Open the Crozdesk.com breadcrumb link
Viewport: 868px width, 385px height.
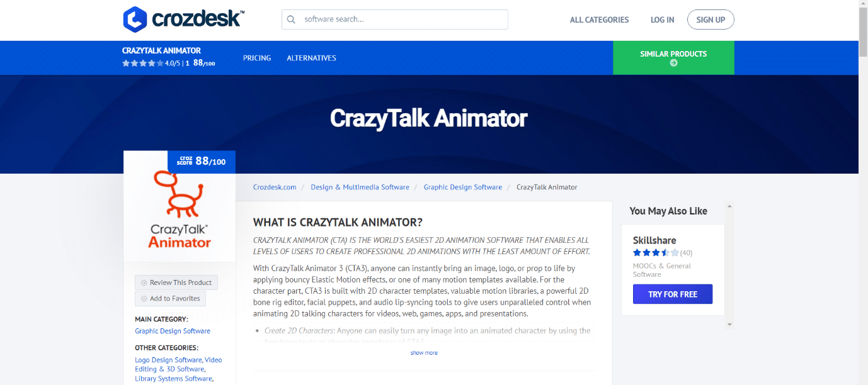[x=275, y=187]
